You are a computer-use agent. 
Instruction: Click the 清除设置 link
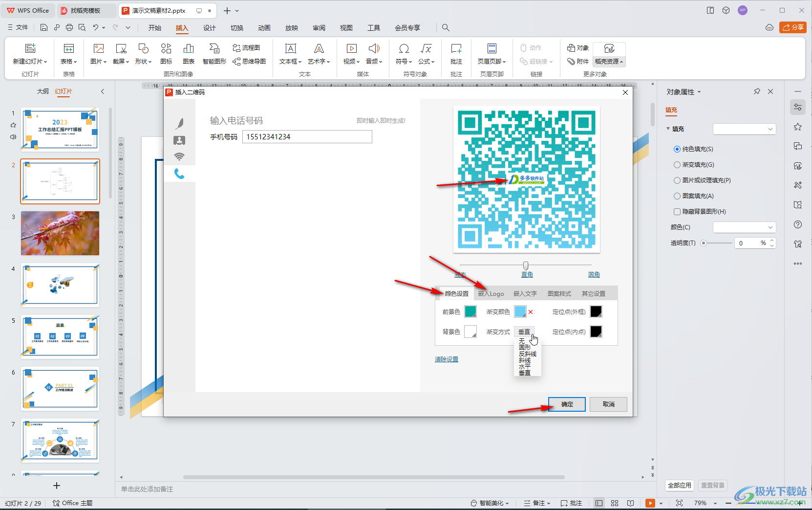point(447,359)
